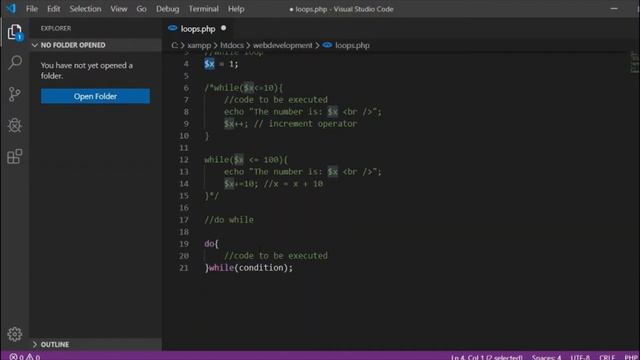Click the xampp breadcrumb segment
This screenshot has height=360, width=640.
pos(199,45)
